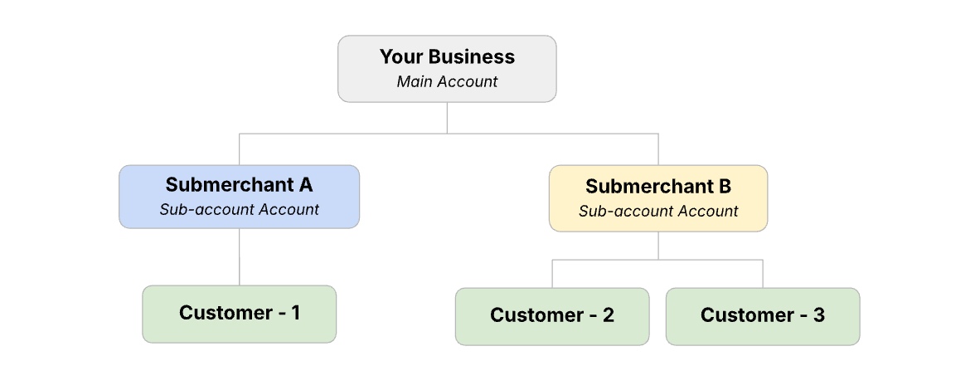
Task: Click vertical connector directly below Submerchant B box
Action: click(x=658, y=246)
